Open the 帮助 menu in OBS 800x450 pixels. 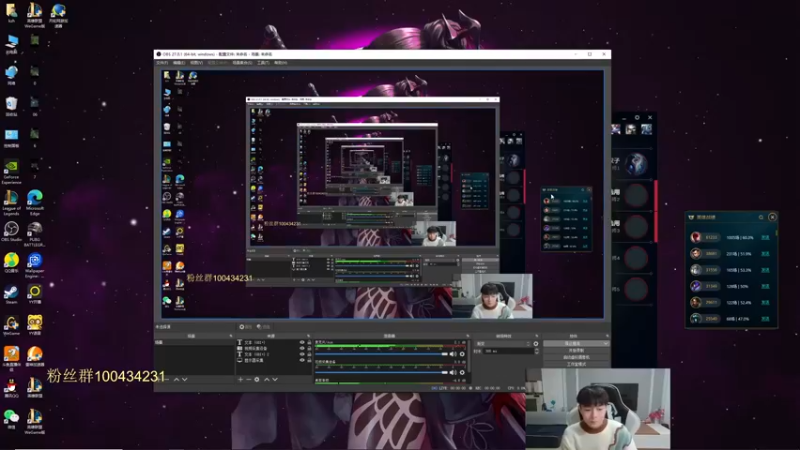281,63
